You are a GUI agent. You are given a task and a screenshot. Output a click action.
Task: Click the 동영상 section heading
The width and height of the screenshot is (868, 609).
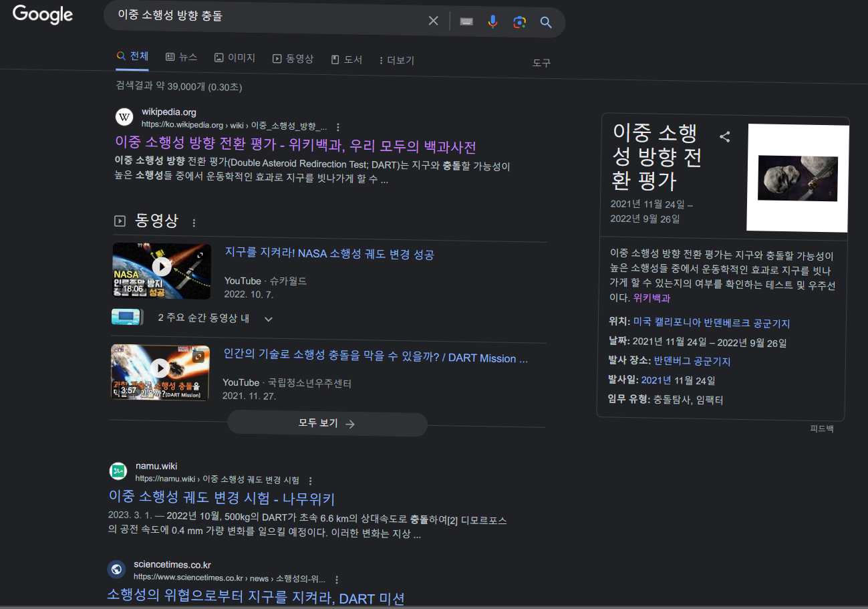pos(156,221)
